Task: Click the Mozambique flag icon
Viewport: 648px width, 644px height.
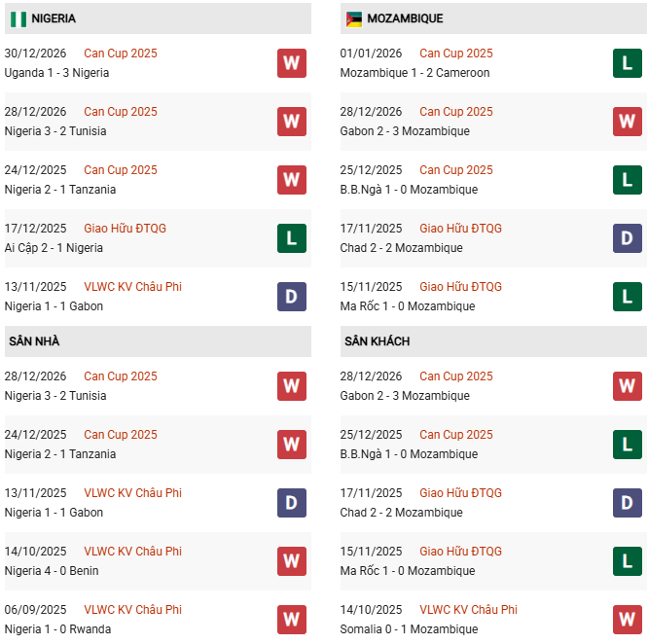Action: pos(354,18)
